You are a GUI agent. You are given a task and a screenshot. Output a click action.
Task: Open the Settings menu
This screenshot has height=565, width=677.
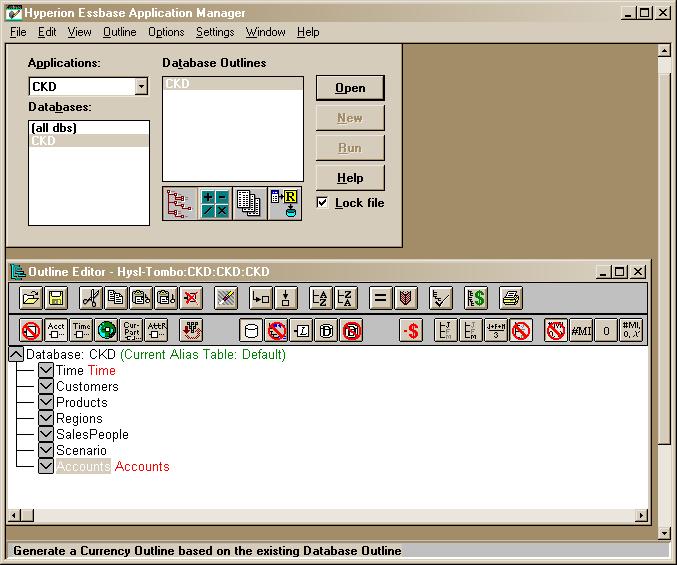[215, 32]
